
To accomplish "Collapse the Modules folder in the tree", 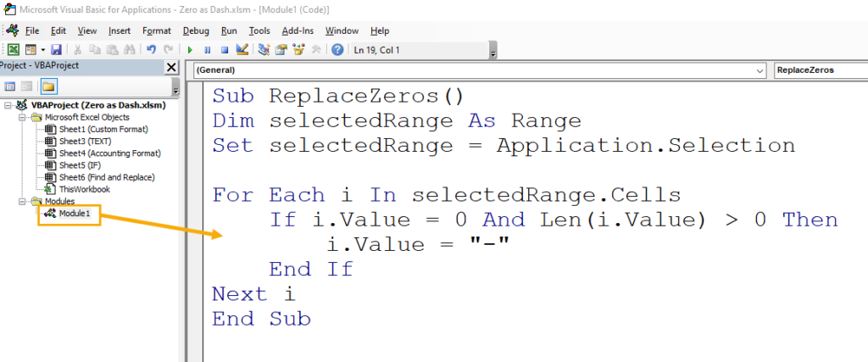I will point(22,202).
